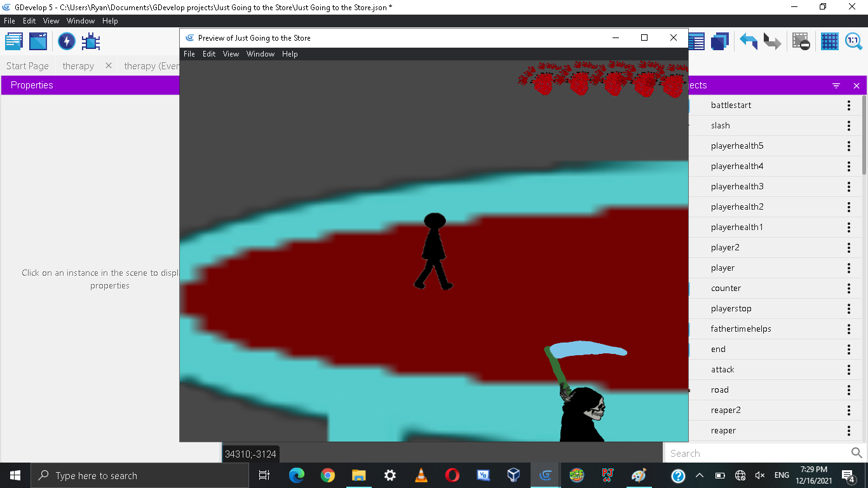The height and width of the screenshot is (488, 868).
Task: Toggle the grid icon in toolbar
Action: 830,41
